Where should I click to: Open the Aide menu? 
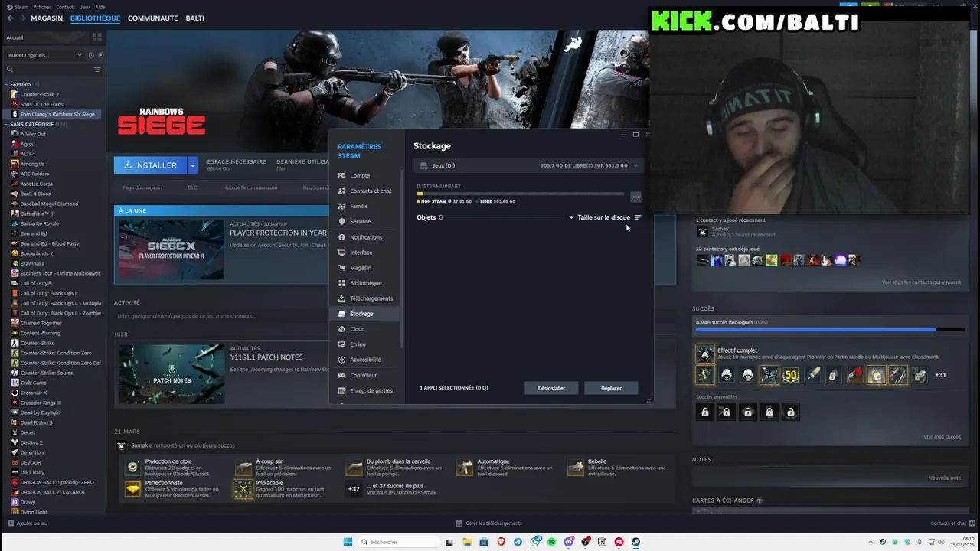tap(100, 7)
